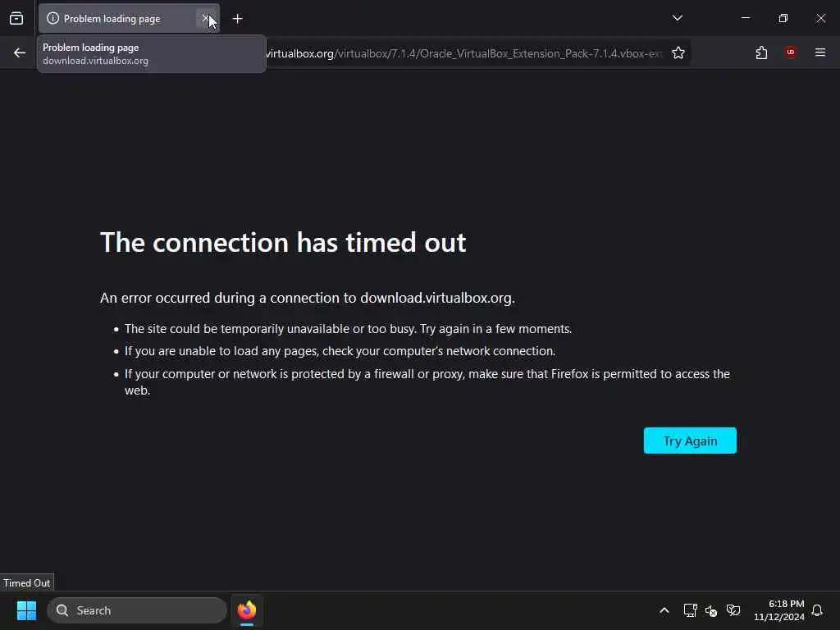The width and height of the screenshot is (840, 630).
Task: Click the Try Again button
Action: pos(690,441)
